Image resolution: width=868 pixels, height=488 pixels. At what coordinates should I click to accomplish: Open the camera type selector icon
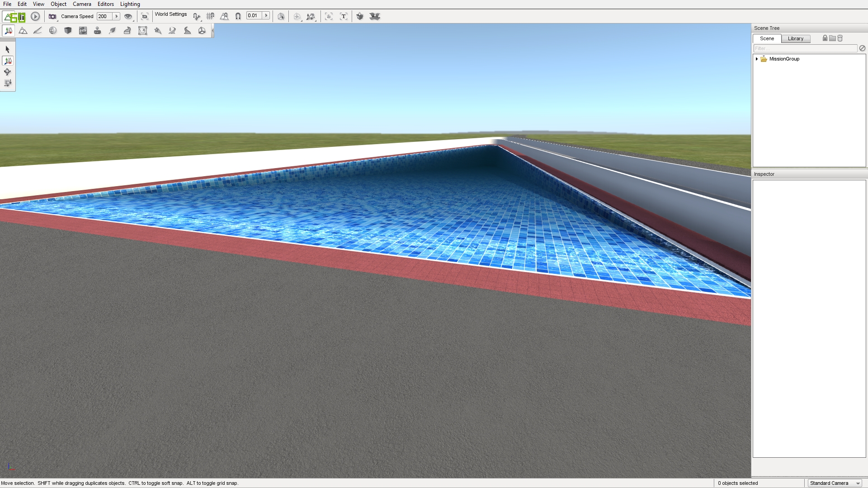[x=52, y=17]
